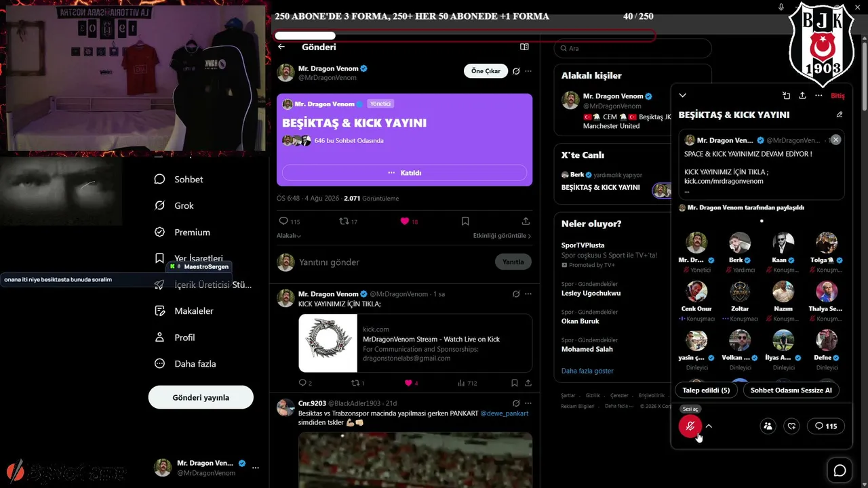868x488 pixels.
Task: Open Talep edildi (5) requests
Action: coord(706,390)
